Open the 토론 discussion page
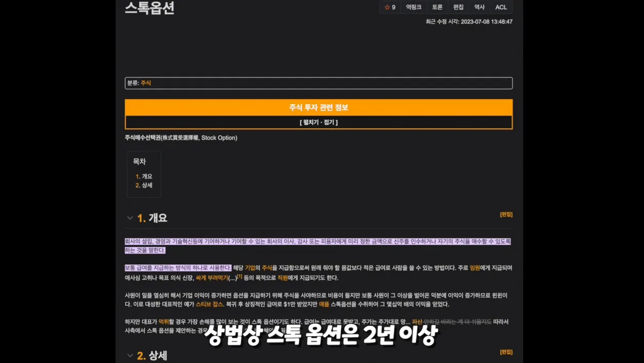The width and height of the screenshot is (644, 363). [x=437, y=7]
